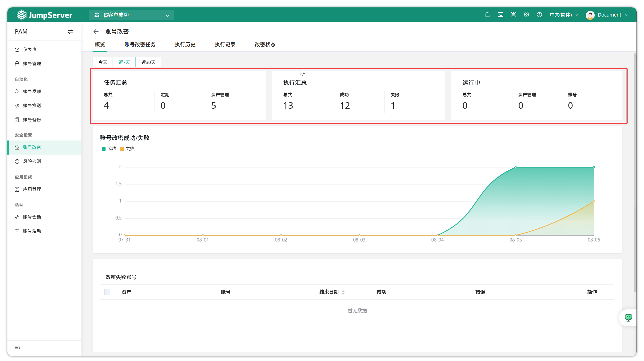Toggle the 失败 legend series in chart
Viewport: 644px width, 361px height.
127,149
